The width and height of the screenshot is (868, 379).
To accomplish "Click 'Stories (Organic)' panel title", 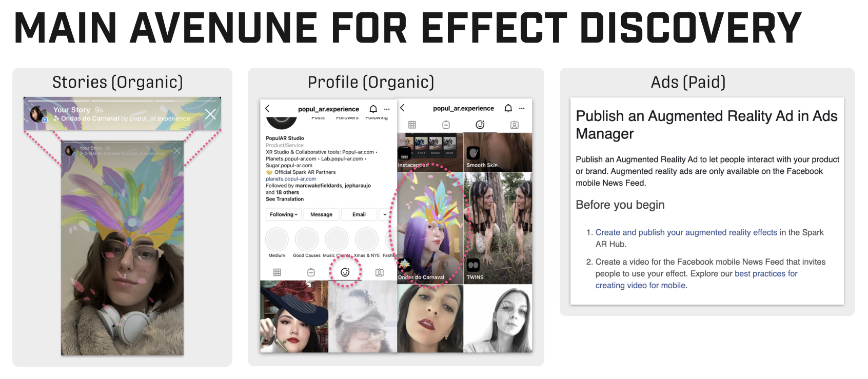I will [x=117, y=82].
